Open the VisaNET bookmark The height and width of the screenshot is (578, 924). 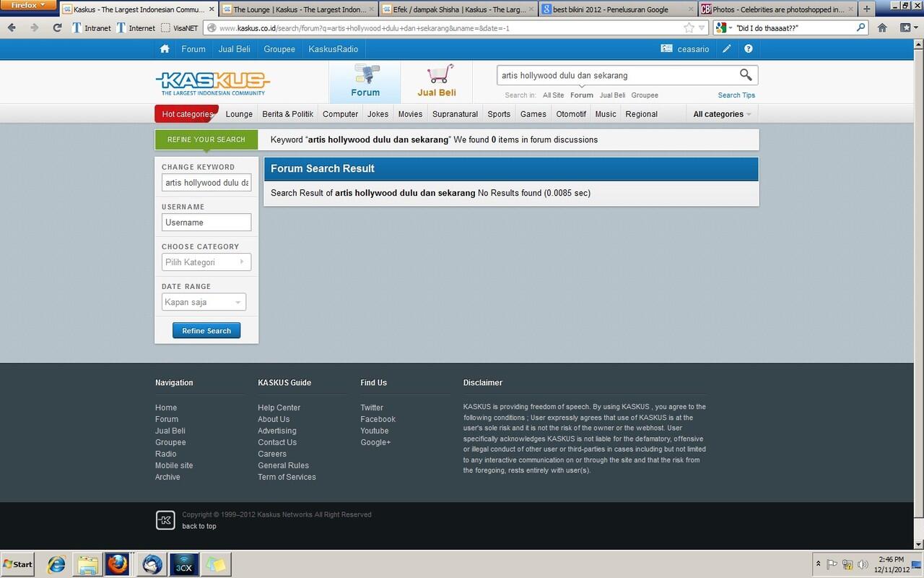(x=179, y=27)
